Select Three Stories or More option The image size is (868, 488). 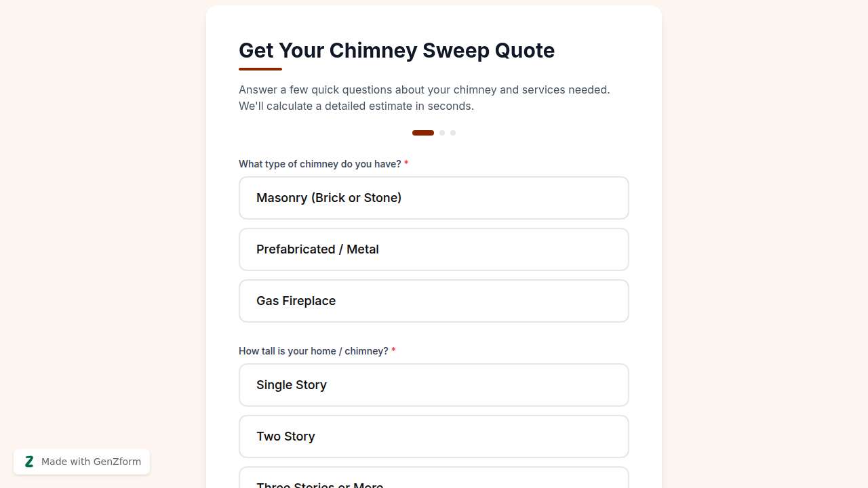coord(434,481)
